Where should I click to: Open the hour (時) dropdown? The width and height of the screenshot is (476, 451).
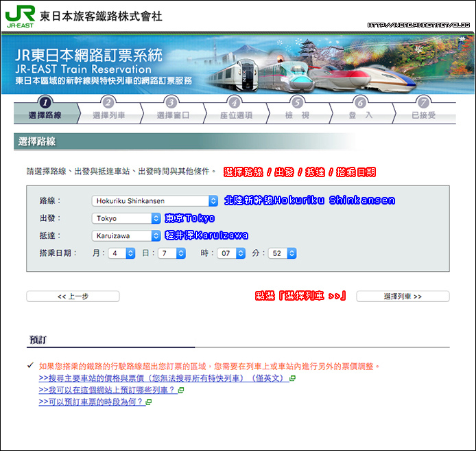click(x=231, y=253)
